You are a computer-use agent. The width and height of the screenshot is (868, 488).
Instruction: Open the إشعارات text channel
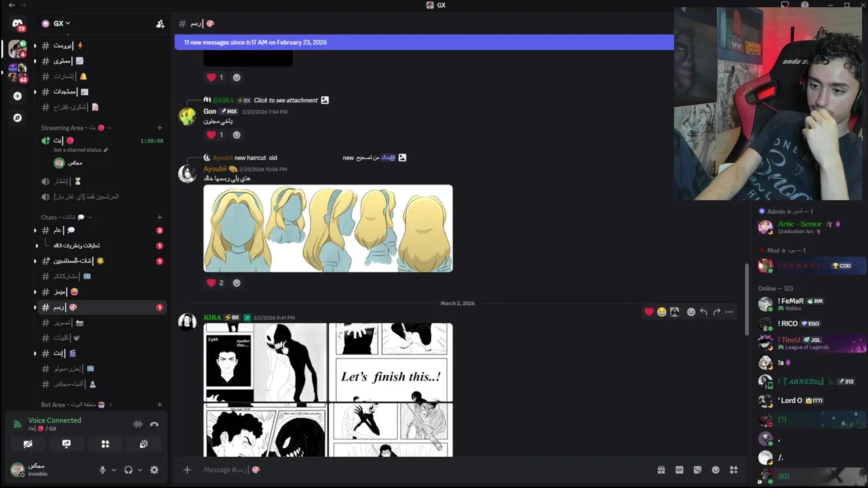point(100,77)
